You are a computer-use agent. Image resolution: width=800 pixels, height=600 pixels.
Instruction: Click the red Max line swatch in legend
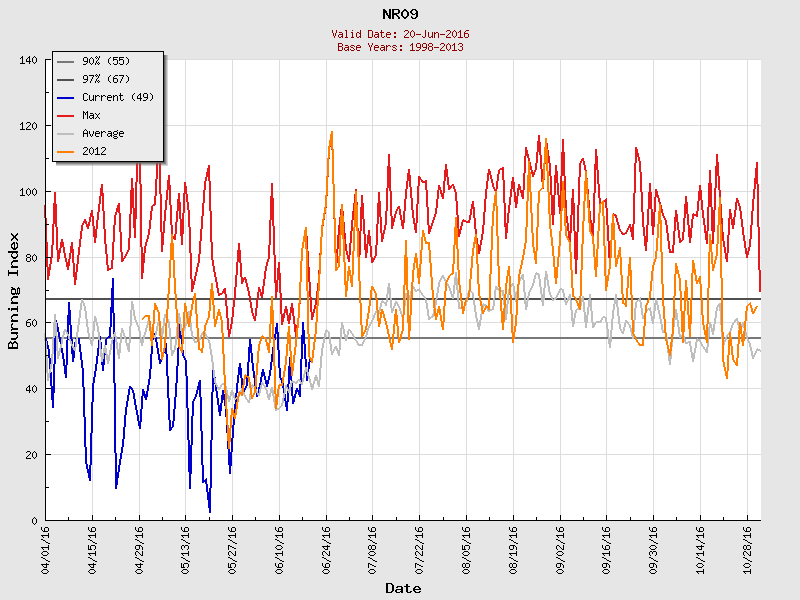pyautogui.click(x=67, y=116)
